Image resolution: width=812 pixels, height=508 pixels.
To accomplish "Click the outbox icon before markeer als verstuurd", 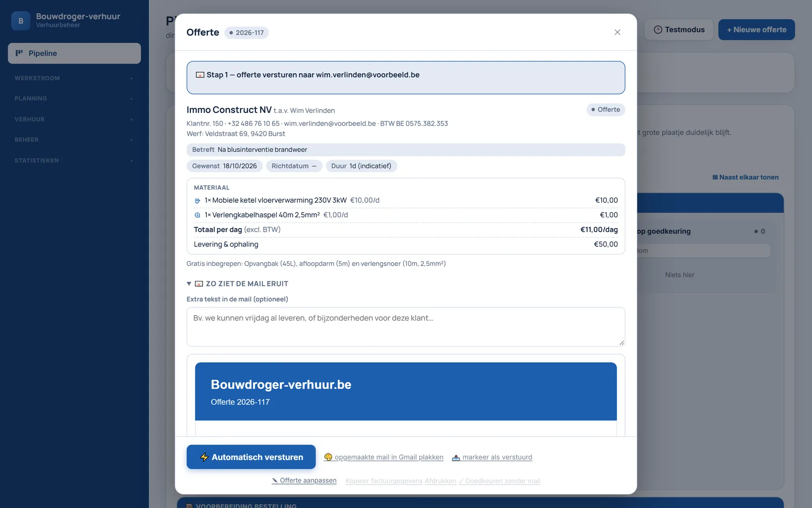I will [x=456, y=457].
